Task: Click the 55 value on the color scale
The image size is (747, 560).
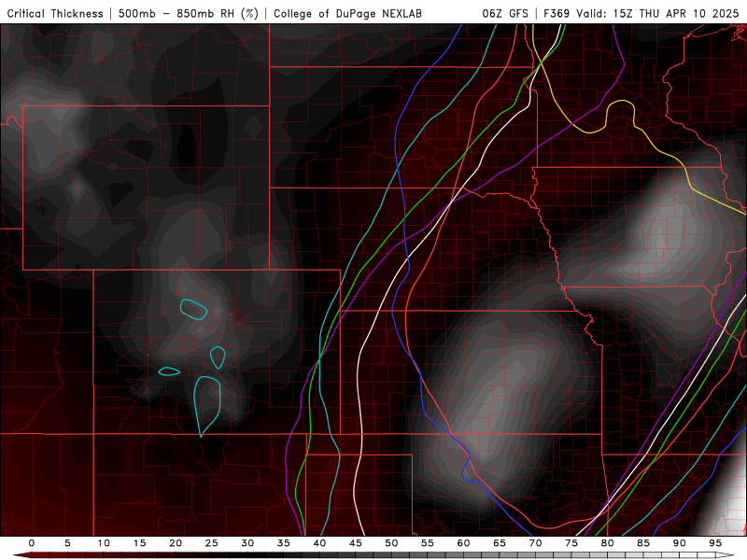Action: click(x=428, y=543)
